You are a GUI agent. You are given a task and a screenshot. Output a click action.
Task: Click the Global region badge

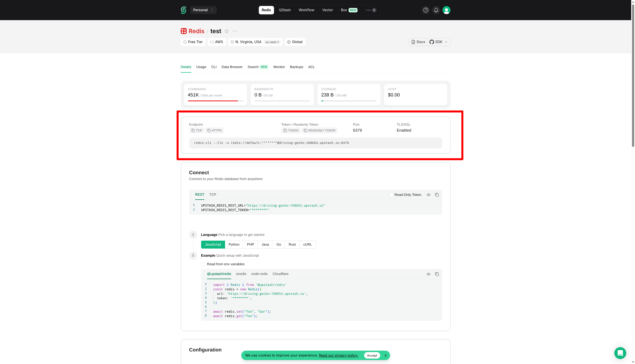pyautogui.click(x=295, y=42)
